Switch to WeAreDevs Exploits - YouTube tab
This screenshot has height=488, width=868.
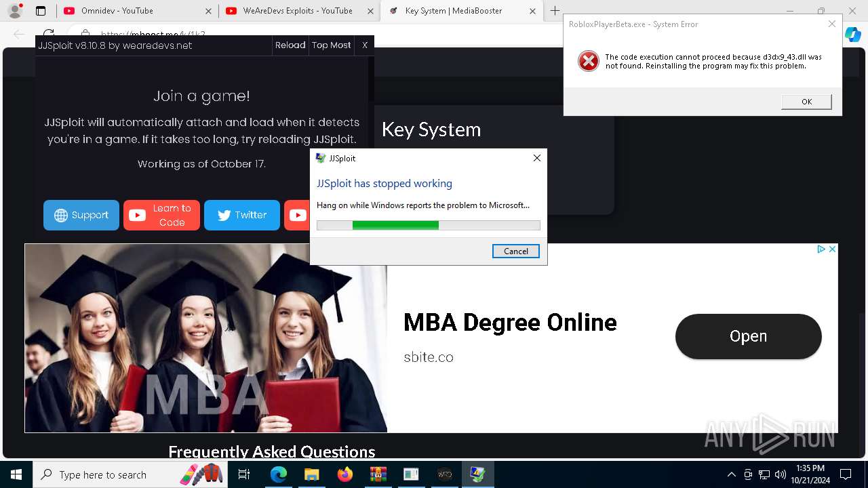pos(298,11)
